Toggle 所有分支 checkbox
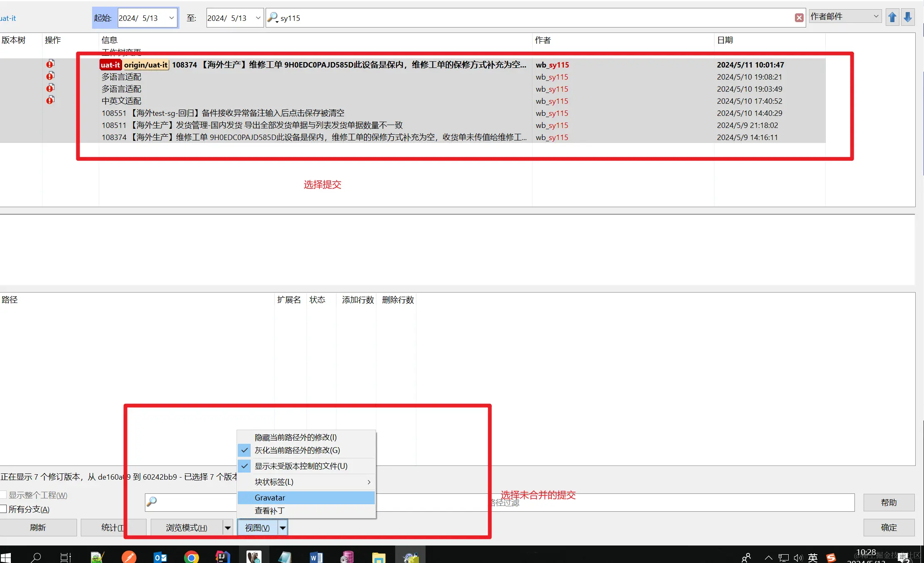Image resolution: width=924 pixels, height=563 pixels. click(x=3, y=509)
